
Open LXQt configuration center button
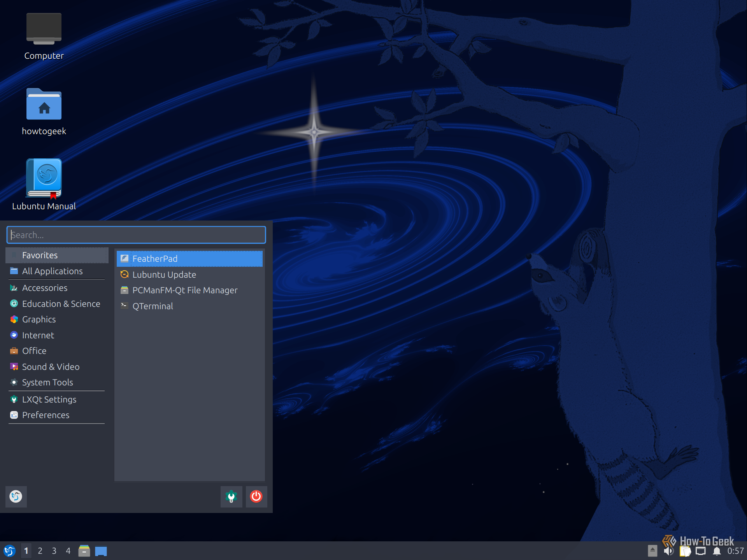tap(231, 497)
